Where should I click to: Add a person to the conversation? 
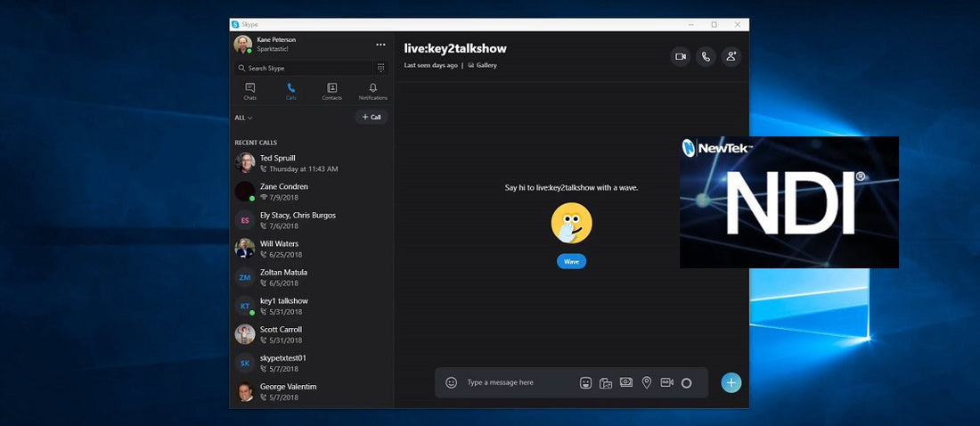pos(731,56)
